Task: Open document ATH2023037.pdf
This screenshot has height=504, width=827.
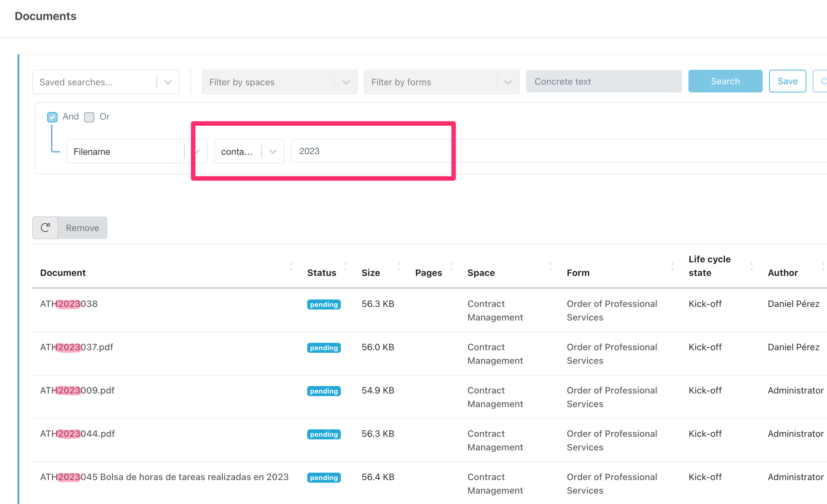Action: point(77,347)
